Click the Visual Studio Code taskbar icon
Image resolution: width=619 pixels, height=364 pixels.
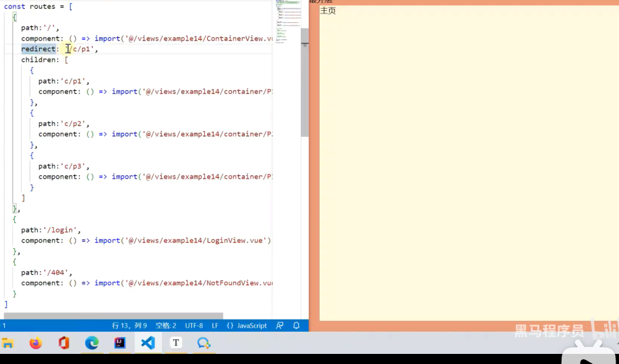148,343
